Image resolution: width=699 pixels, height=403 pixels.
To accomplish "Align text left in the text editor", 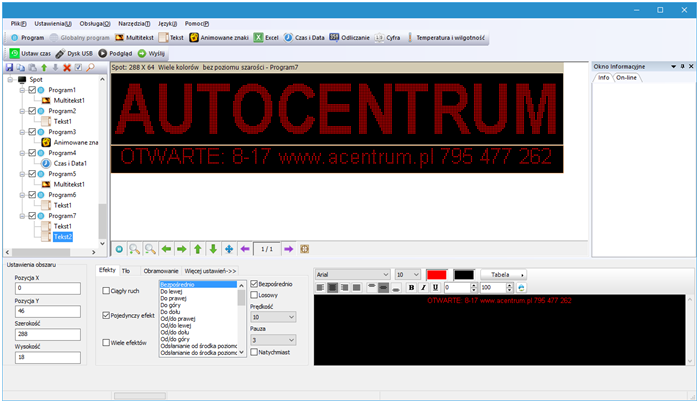I will [x=320, y=288].
